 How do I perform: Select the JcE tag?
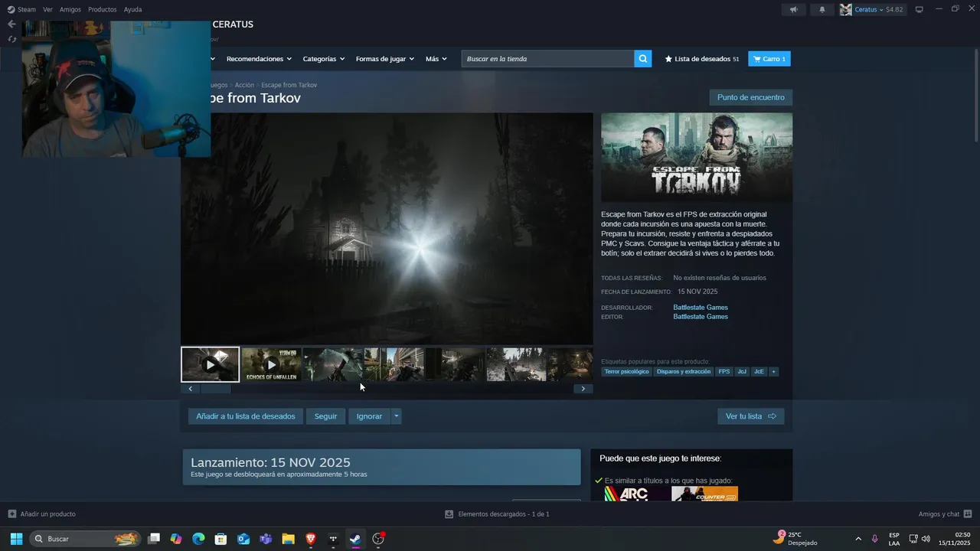click(x=759, y=372)
